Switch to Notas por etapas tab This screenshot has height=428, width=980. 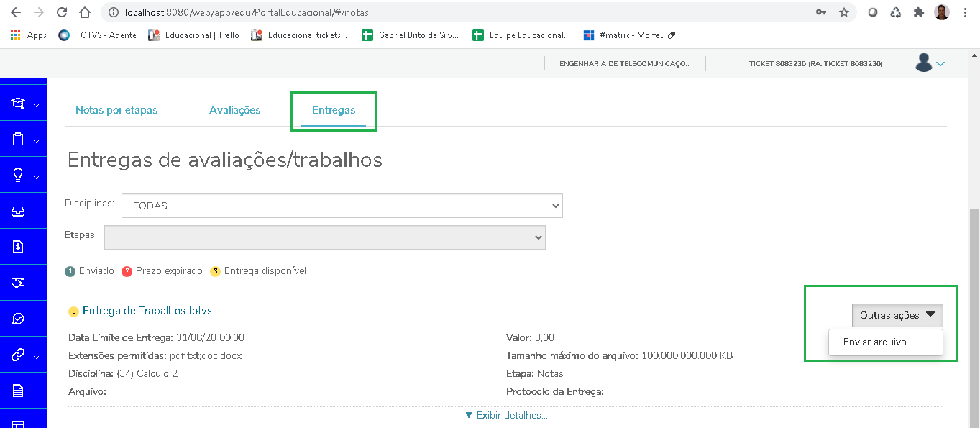pyautogui.click(x=116, y=110)
